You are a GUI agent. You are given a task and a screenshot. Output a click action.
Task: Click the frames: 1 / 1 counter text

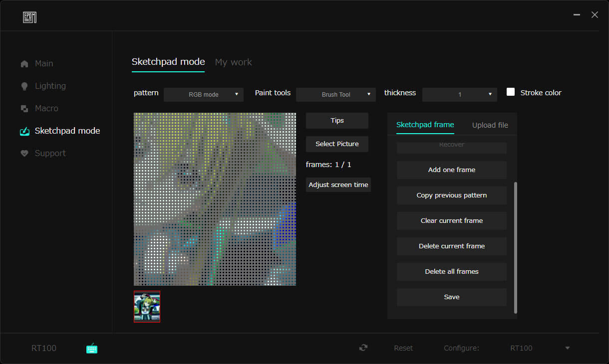pyautogui.click(x=328, y=165)
